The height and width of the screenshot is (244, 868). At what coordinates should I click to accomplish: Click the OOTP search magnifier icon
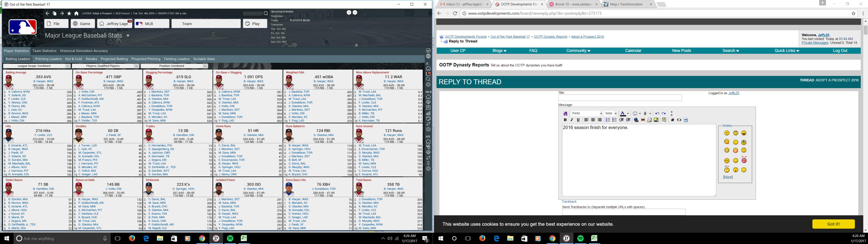pyautogui.click(x=265, y=14)
